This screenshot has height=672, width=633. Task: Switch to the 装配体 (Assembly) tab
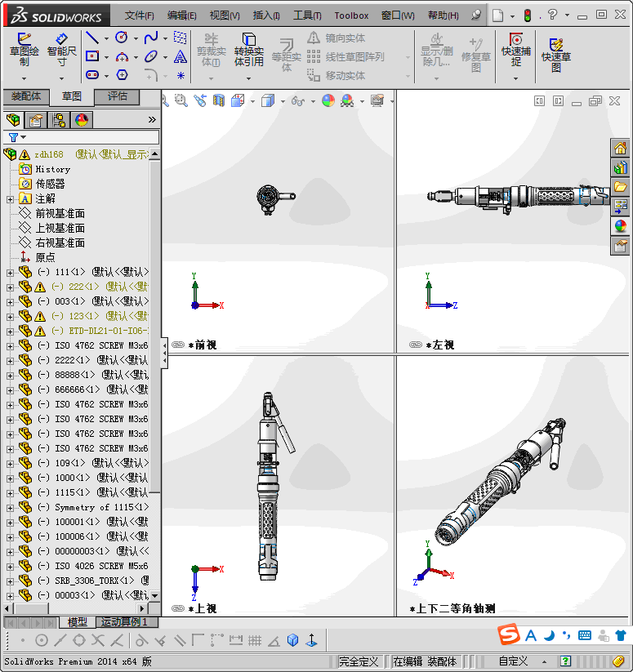pyautogui.click(x=26, y=96)
